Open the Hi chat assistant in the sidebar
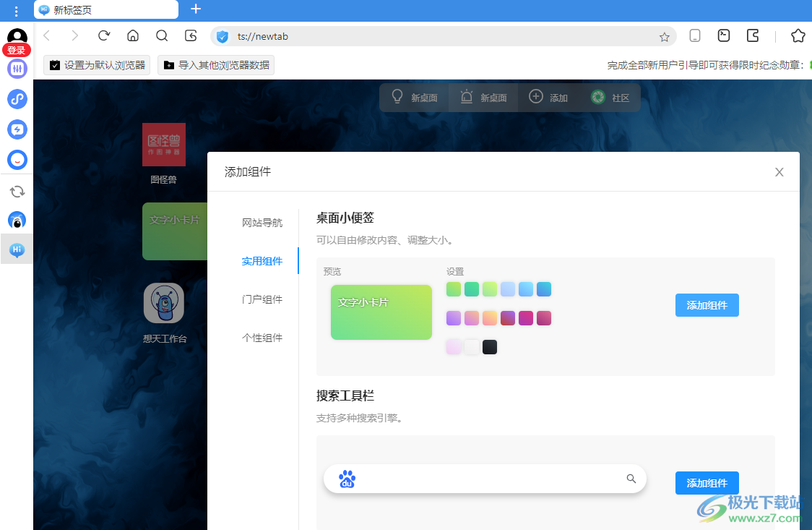 point(17,249)
